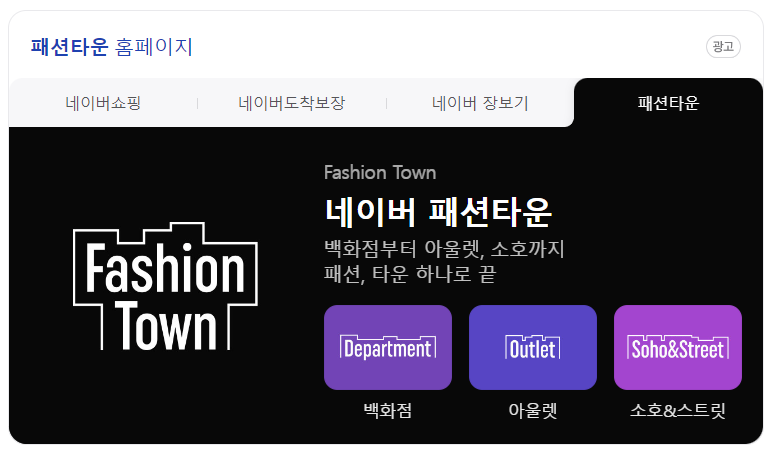
Task: Click the 패션, 타운 하나로 끝 text
Action: [x=410, y=274]
